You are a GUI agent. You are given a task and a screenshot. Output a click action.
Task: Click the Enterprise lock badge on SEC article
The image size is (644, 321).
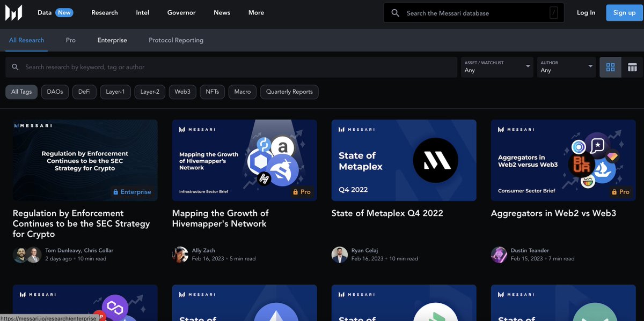(x=131, y=192)
